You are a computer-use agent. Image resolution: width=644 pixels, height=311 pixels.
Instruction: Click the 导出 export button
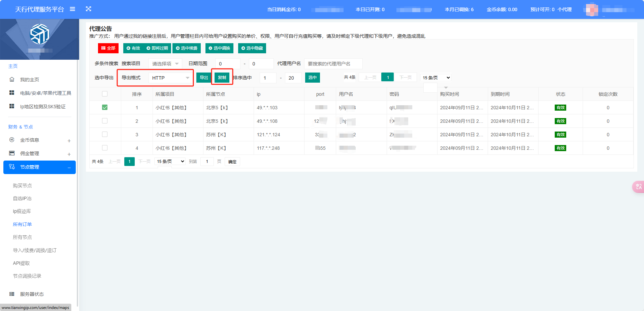click(x=204, y=78)
